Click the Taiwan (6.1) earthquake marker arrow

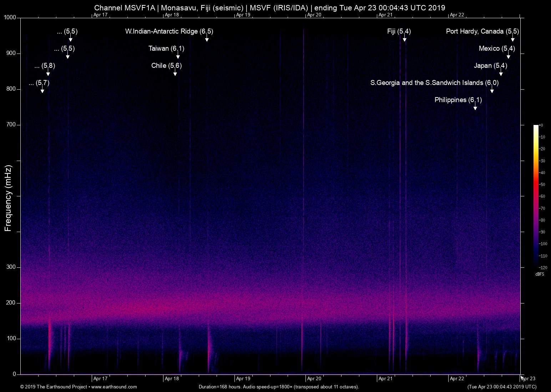click(178, 56)
